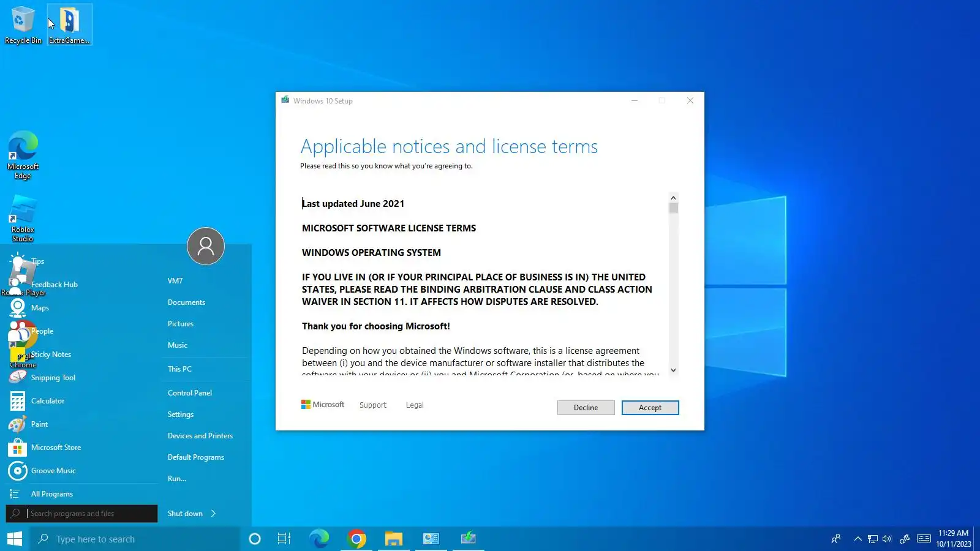980x551 pixels.
Task: Open Control Panel from the Start menu
Action: tap(190, 393)
